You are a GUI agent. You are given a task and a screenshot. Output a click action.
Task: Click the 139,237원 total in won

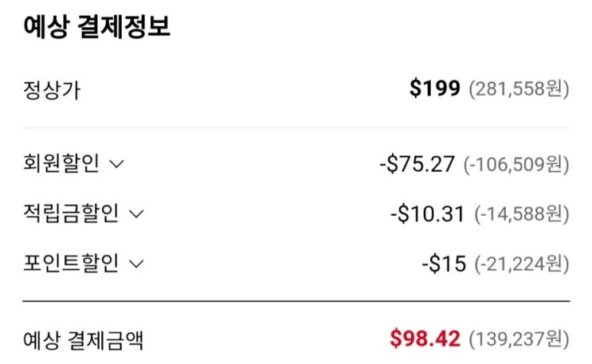[x=519, y=339]
